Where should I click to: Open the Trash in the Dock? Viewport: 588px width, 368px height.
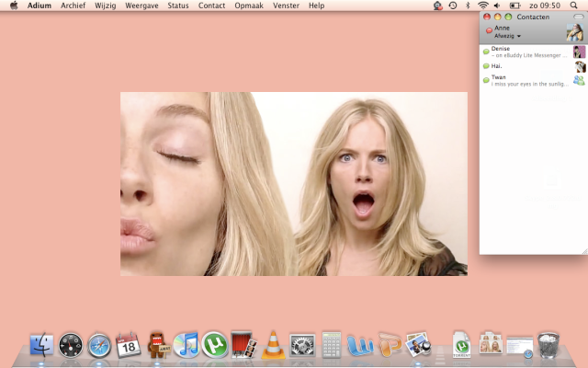pyautogui.click(x=548, y=345)
